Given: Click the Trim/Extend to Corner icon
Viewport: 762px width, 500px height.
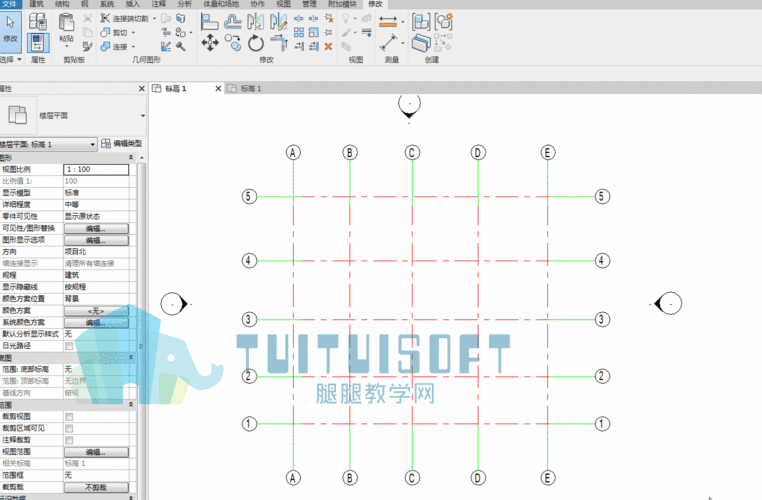Looking at the screenshot, I should (279, 43).
